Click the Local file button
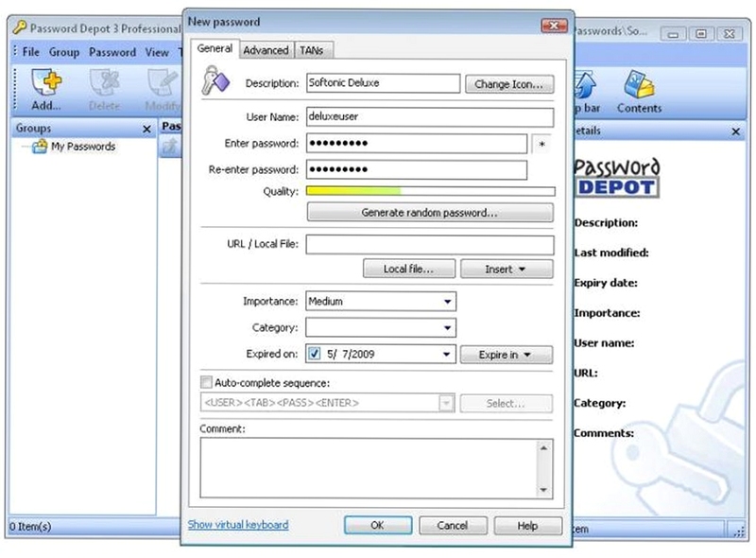This screenshot has width=756, height=558. 409,269
